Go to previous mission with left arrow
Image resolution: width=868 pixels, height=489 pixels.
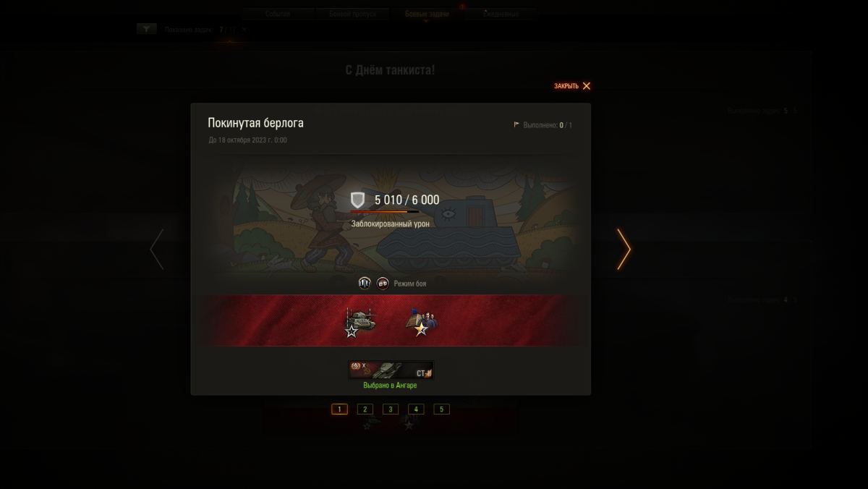pos(156,250)
